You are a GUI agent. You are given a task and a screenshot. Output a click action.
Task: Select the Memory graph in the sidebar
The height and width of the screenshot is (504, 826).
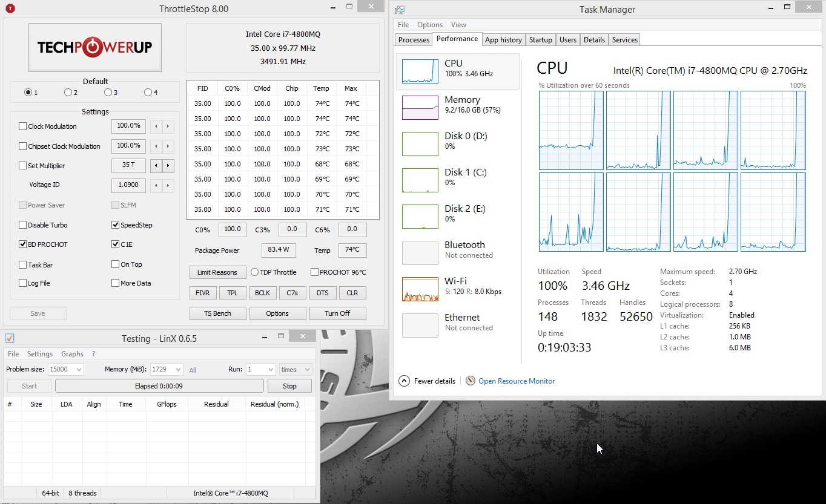420,108
